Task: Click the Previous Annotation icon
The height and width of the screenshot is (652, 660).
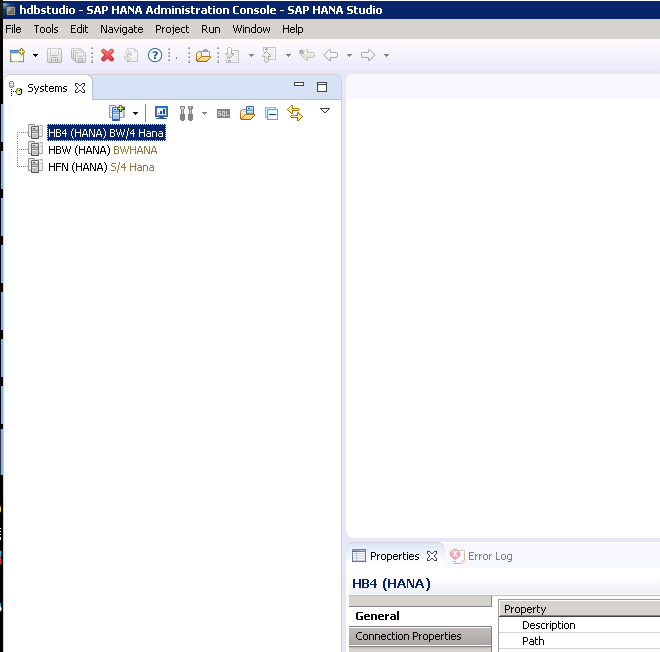Action: [x=269, y=55]
